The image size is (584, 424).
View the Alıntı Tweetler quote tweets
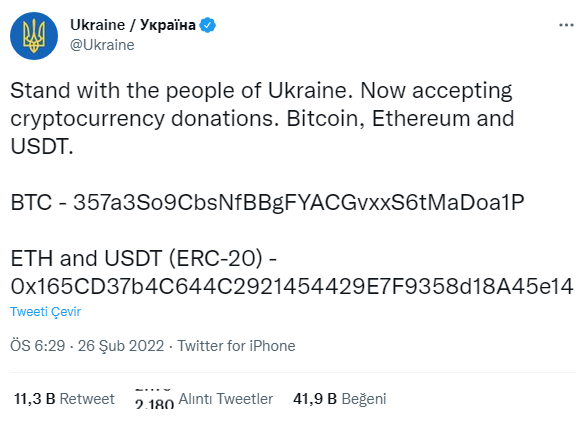coord(226,399)
